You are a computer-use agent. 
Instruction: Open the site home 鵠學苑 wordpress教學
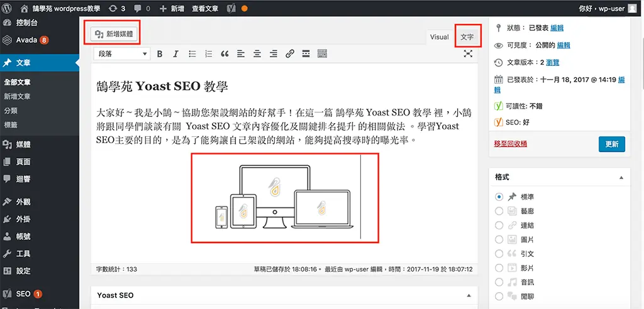click(x=60, y=8)
